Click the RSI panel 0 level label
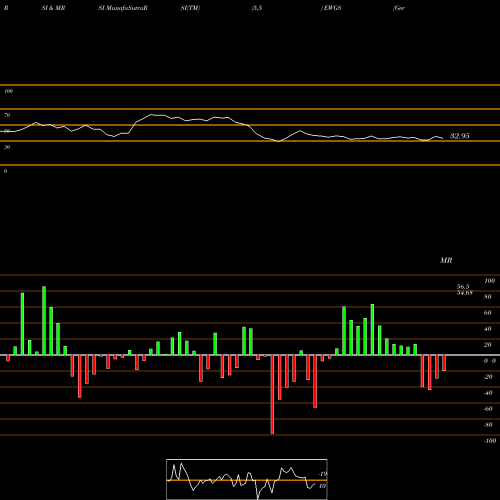The width and height of the screenshot is (500, 500). coord(5,171)
